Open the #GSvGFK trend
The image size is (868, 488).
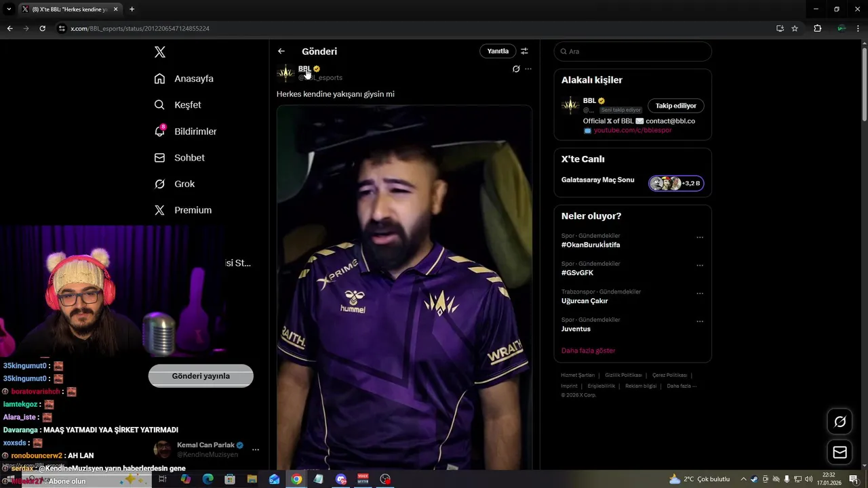point(577,273)
